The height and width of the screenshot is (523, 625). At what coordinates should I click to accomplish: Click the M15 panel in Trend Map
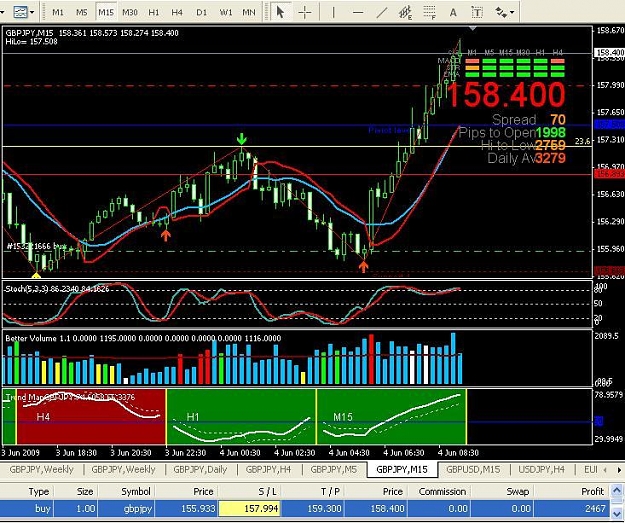point(391,417)
